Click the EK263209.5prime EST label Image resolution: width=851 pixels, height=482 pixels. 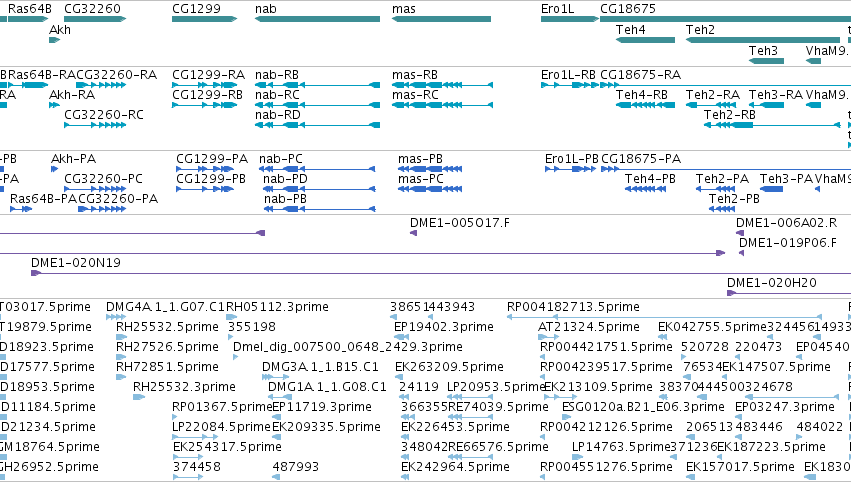click(x=450, y=367)
